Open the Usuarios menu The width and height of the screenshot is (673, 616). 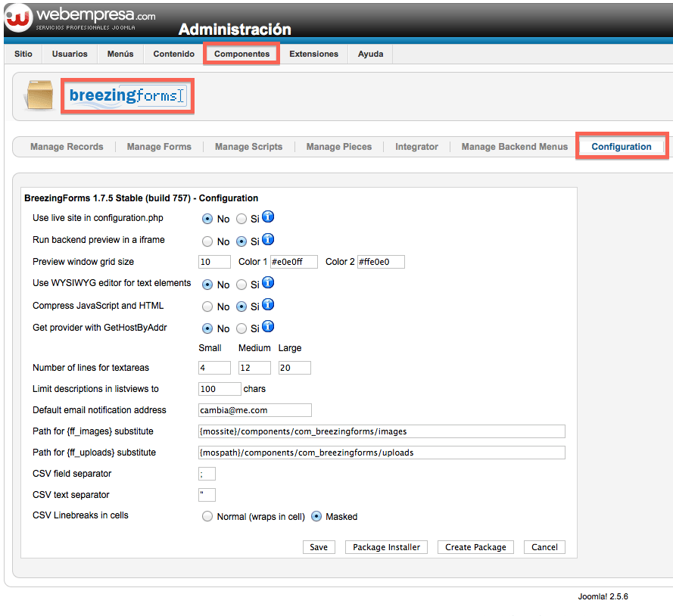pyautogui.click(x=70, y=54)
